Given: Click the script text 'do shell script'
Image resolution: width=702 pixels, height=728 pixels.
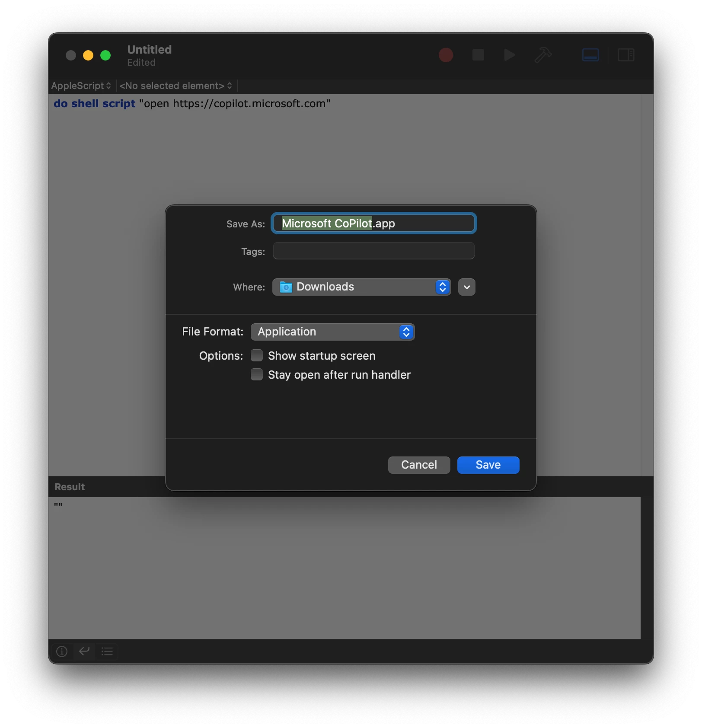Looking at the screenshot, I should point(95,104).
